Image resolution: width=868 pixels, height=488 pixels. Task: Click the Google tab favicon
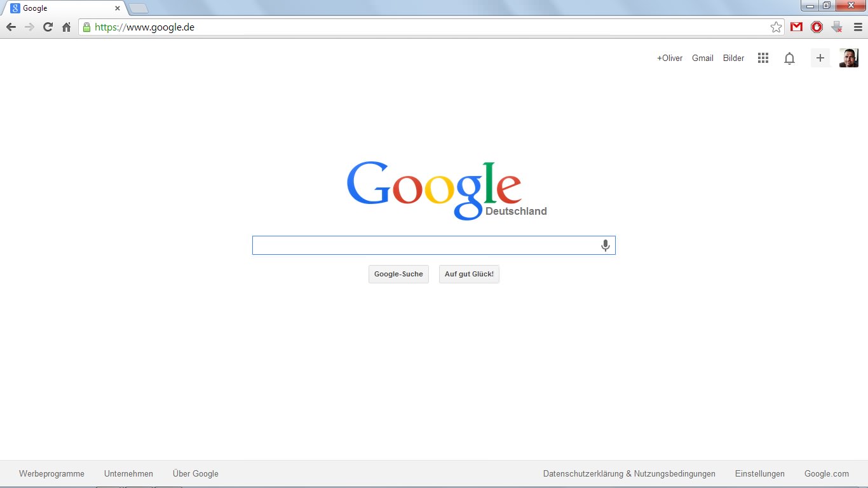[15, 8]
